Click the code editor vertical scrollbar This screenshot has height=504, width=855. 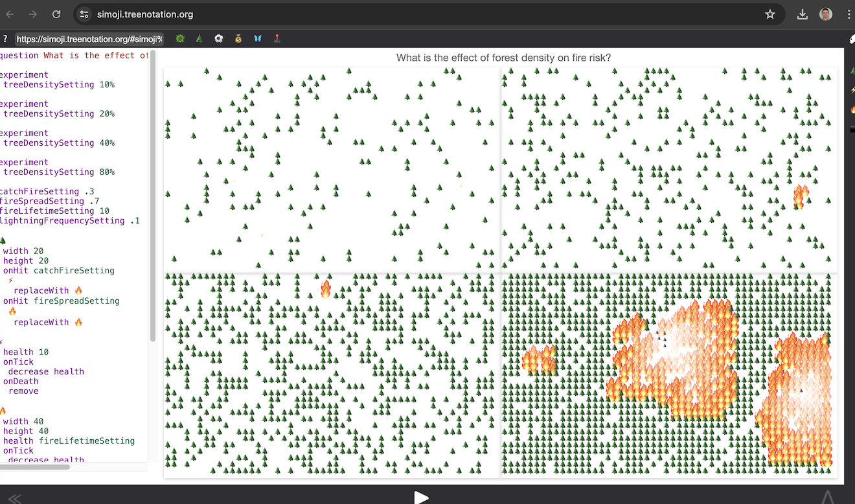click(153, 194)
